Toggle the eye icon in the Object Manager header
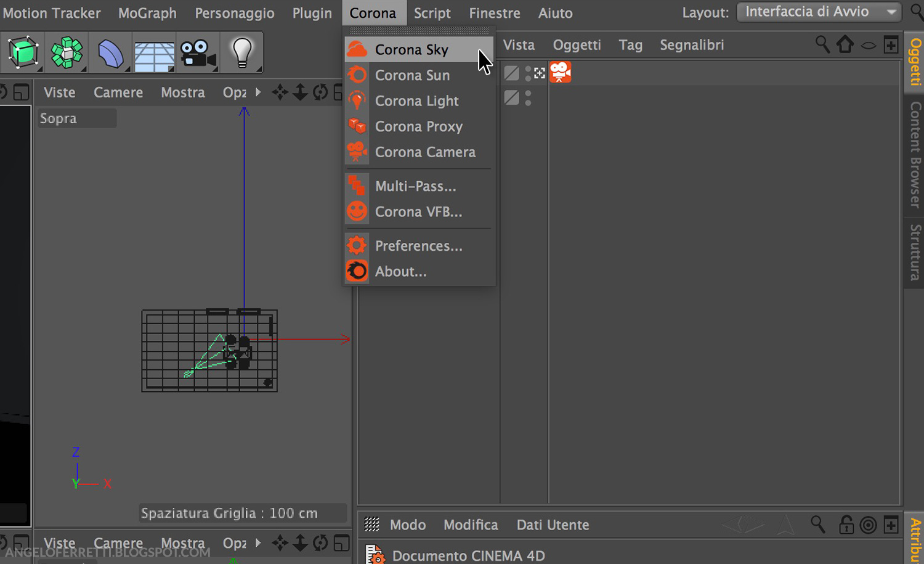Screen dimensions: 924x564 pyautogui.click(x=868, y=46)
